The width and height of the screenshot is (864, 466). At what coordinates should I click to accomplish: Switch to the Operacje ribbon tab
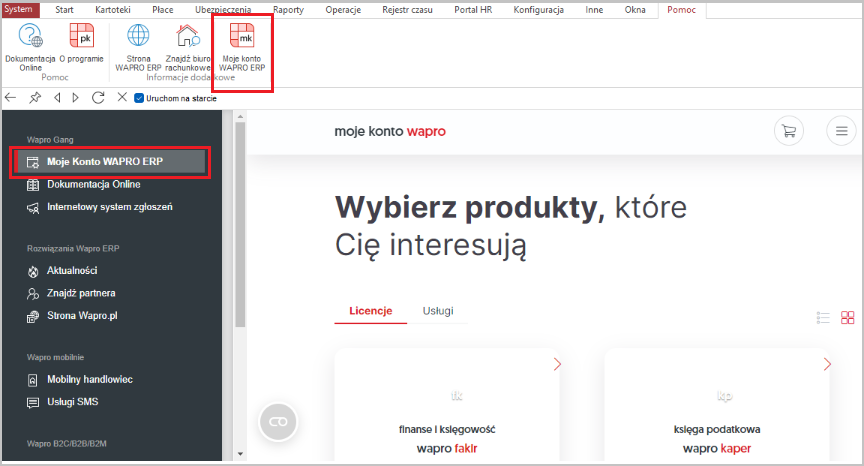click(x=343, y=10)
